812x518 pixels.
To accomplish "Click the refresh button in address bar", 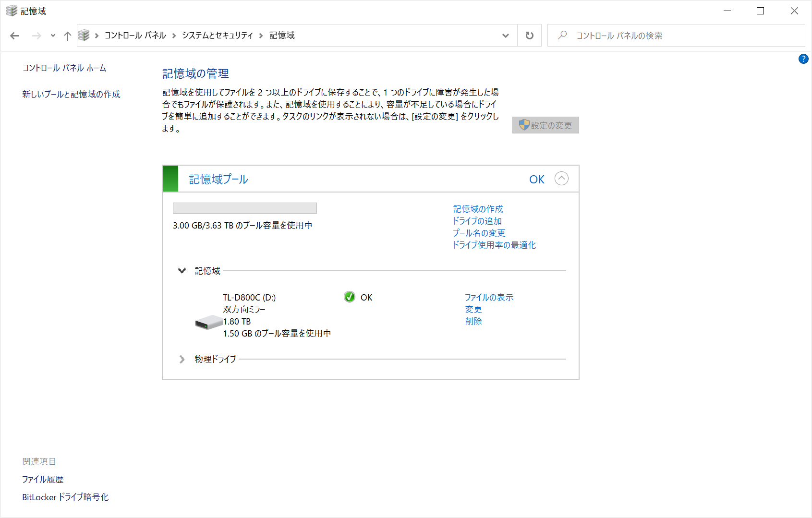I will [529, 36].
